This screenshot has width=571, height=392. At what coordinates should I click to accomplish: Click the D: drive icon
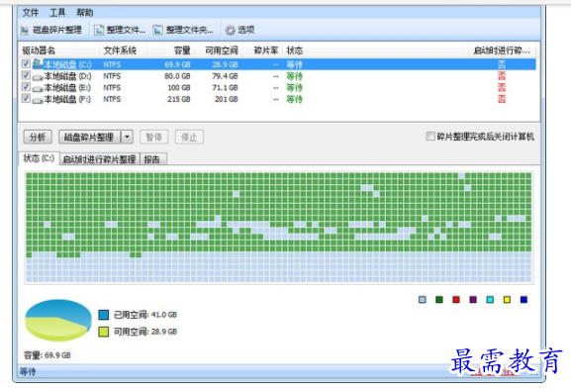click(38, 77)
